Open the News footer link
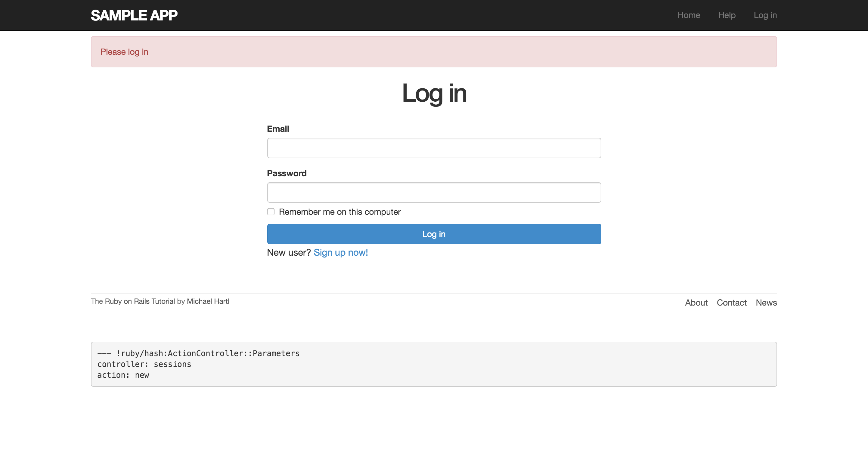868x468 pixels. click(766, 303)
